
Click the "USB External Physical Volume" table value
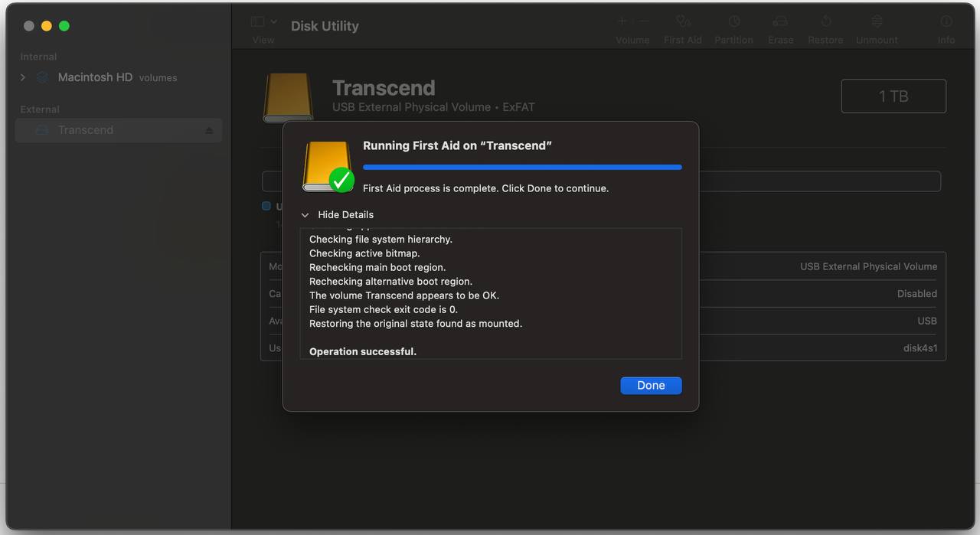pyautogui.click(x=868, y=267)
